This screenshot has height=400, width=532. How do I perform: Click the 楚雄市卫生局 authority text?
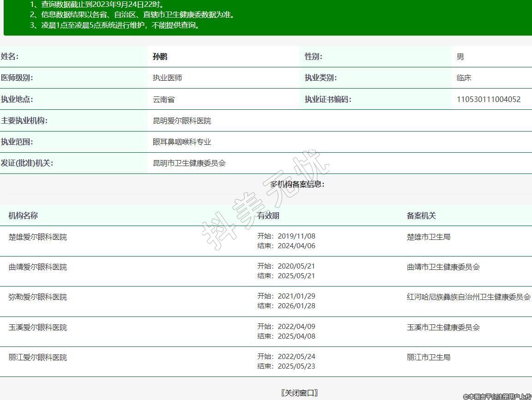429,237
